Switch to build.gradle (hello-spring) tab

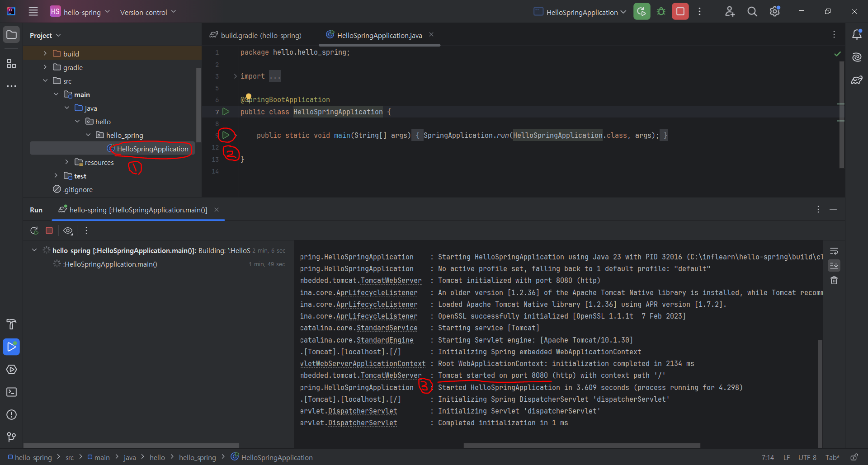click(255, 35)
